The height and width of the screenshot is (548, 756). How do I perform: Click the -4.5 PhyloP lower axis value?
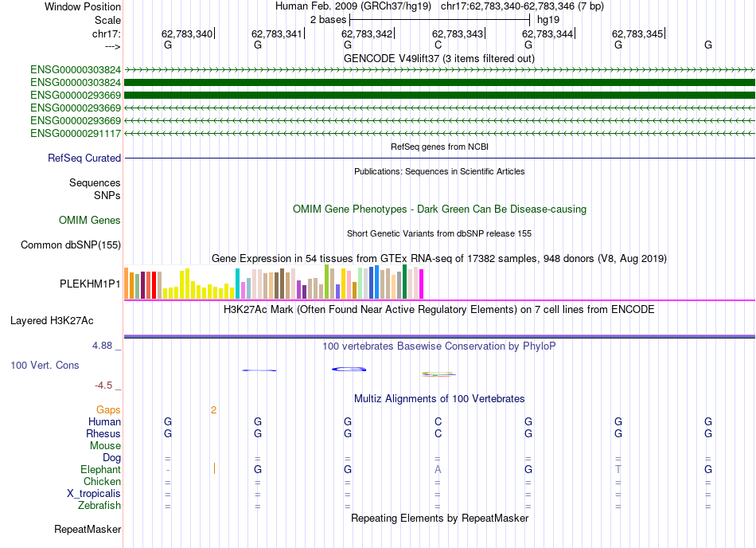pyautogui.click(x=103, y=386)
